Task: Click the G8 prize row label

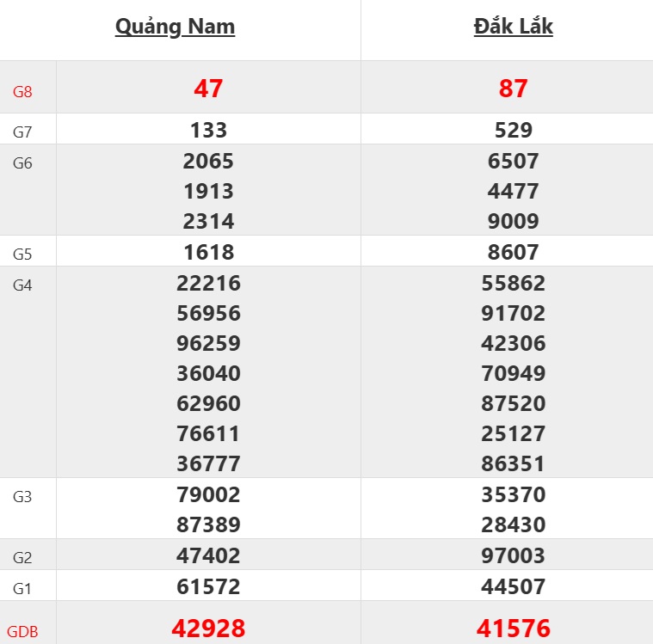Action: pyautogui.click(x=23, y=91)
